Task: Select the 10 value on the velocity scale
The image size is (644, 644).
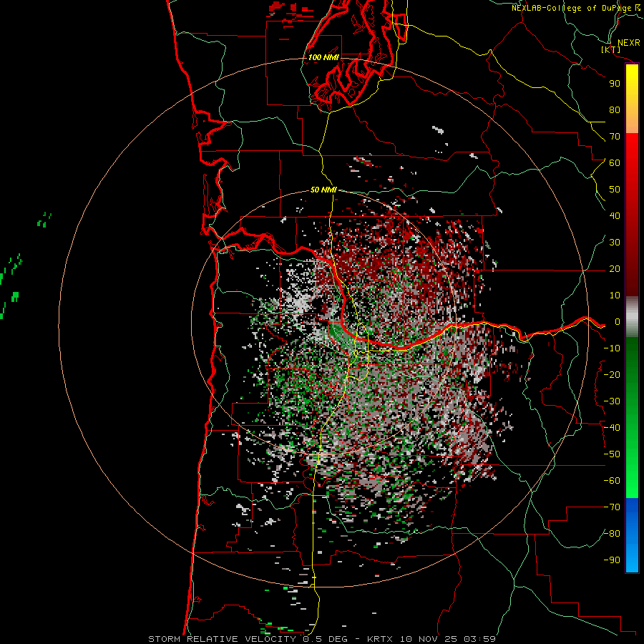Action: 615,296
